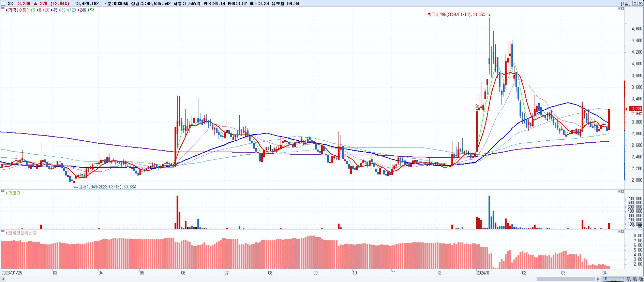Click the red 3,230 current price tag on axis
The height and width of the screenshot is (282, 644).
click(636, 109)
